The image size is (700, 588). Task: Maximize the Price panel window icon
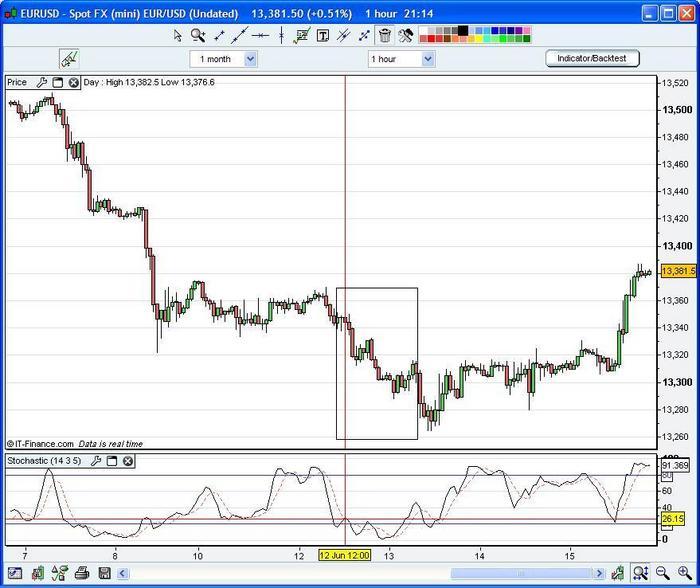[57, 82]
